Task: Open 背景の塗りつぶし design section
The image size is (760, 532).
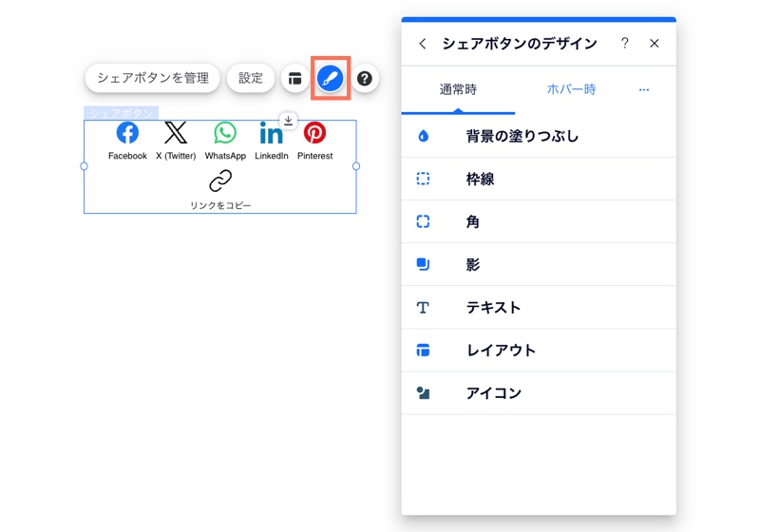Action: 539,136
